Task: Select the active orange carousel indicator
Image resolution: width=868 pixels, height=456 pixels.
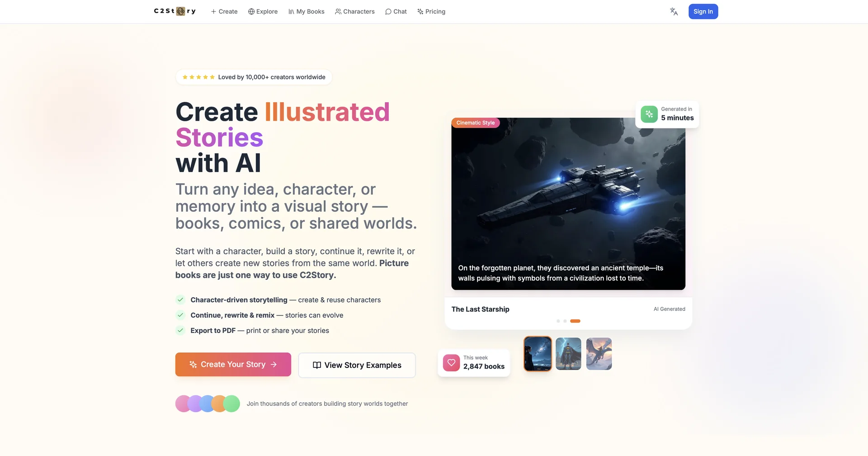Action: [x=575, y=321]
